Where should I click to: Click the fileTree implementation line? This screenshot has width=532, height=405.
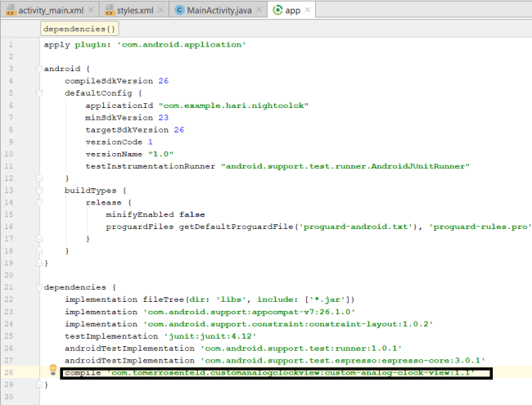tap(210, 299)
